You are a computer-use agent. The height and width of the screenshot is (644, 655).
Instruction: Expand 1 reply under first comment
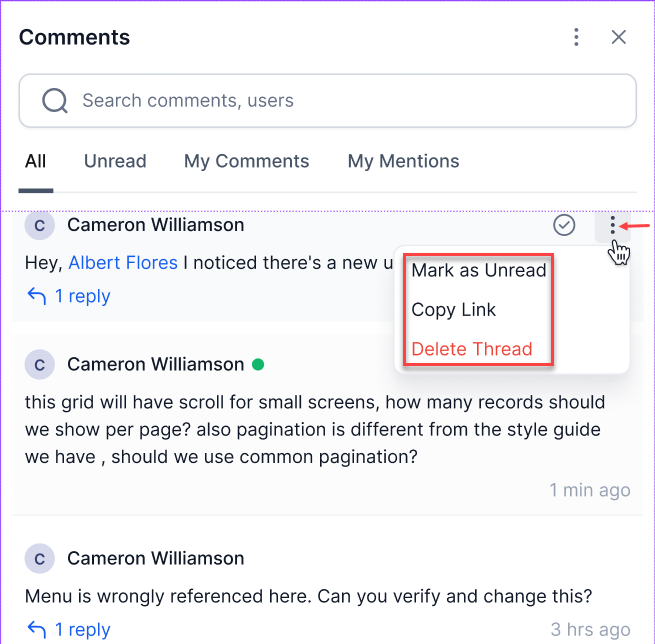[x=82, y=296]
